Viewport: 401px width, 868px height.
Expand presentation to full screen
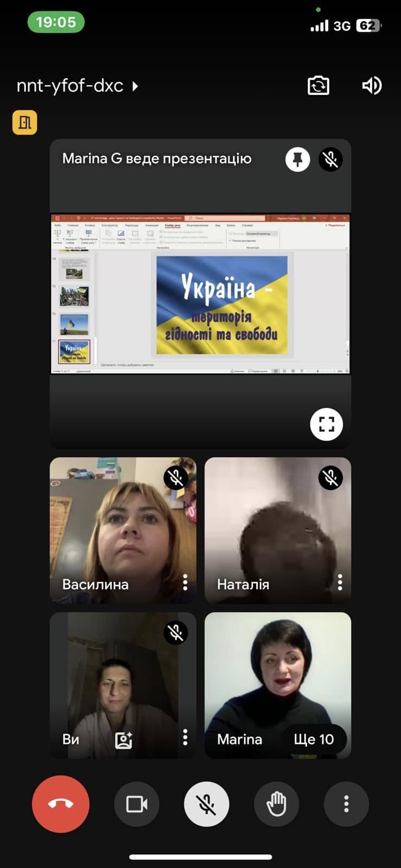[326, 424]
